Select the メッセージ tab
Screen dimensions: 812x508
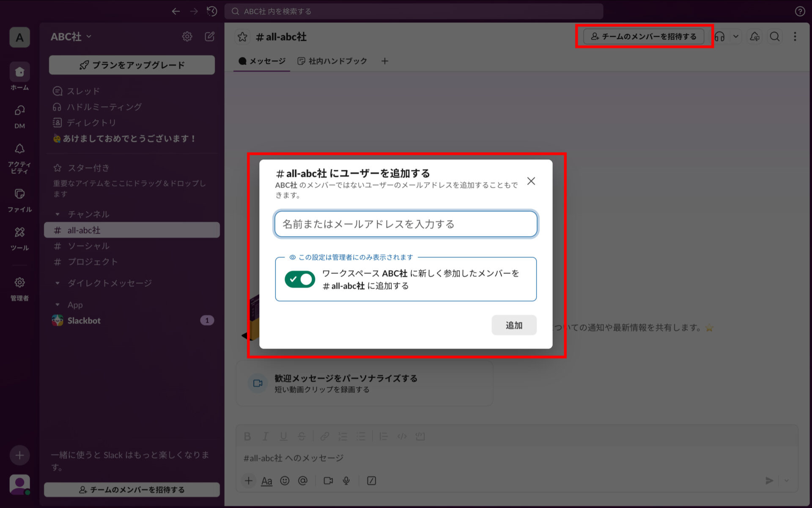pyautogui.click(x=261, y=61)
